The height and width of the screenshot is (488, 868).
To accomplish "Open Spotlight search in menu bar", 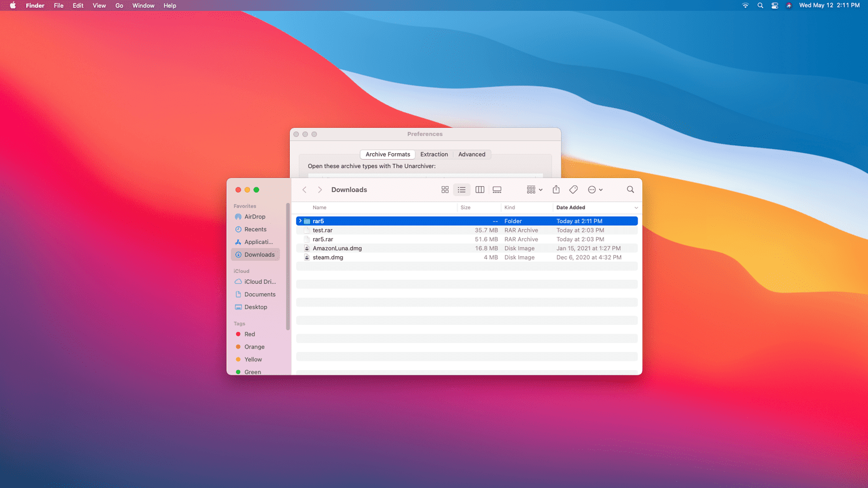I will [x=760, y=6].
